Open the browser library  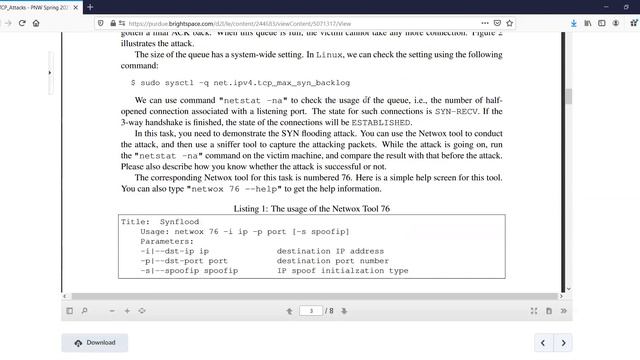[x=588, y=23]
